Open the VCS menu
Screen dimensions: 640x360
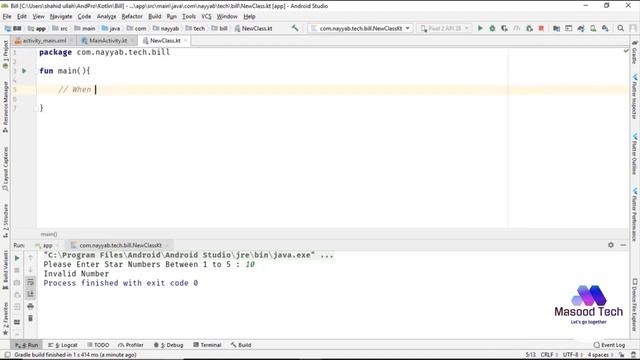click(x=206, y=16)
